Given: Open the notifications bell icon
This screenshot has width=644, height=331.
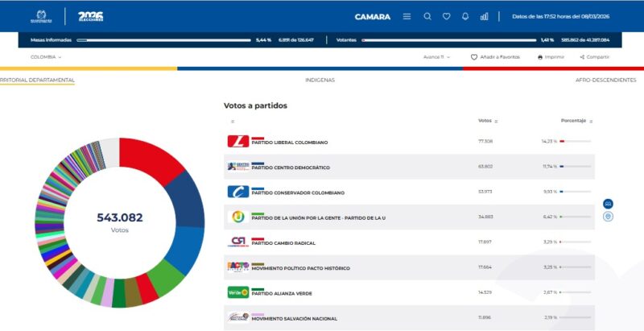Looking at the screenshot, I should pyautogui.click(x=465, y=16).
